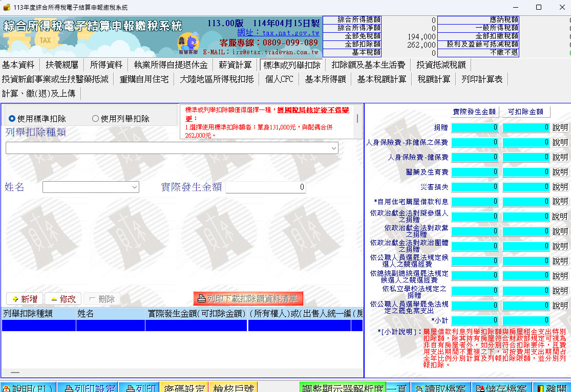Click the 離開 exit button
Screen dimensions: 571x392
[x=552, y=387]
